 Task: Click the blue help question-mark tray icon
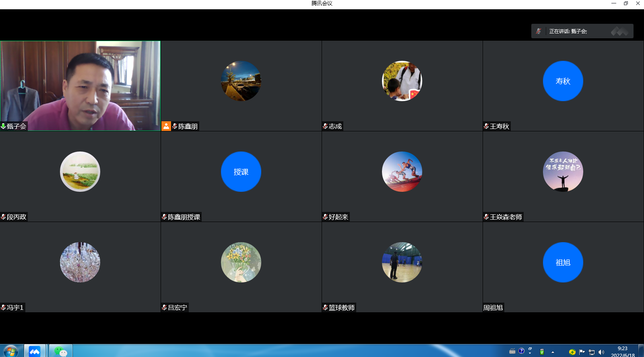click(x=521, y=351)
